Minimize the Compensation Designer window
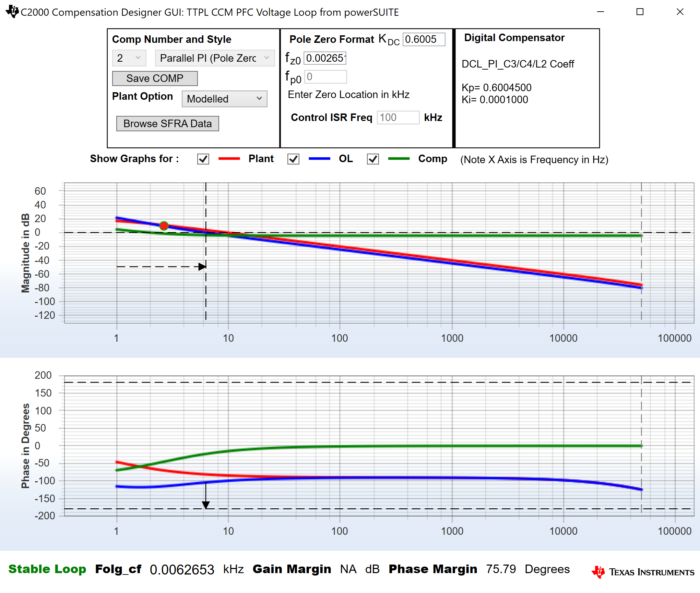700x593 pixels. coord(600,12)
